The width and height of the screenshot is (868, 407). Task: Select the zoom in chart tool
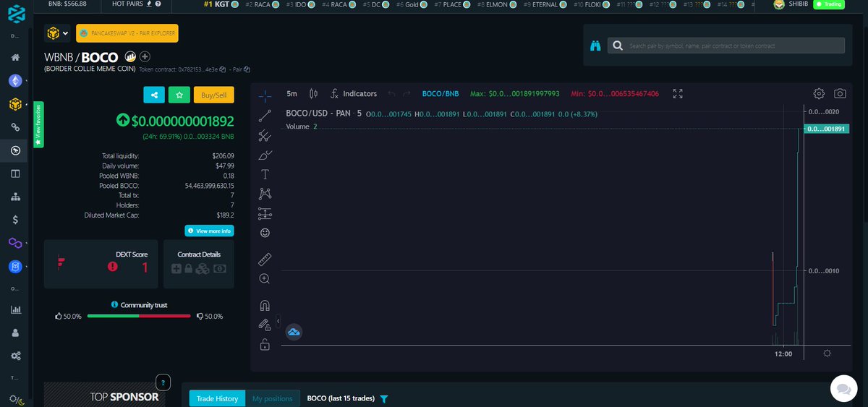pos(265,279)
